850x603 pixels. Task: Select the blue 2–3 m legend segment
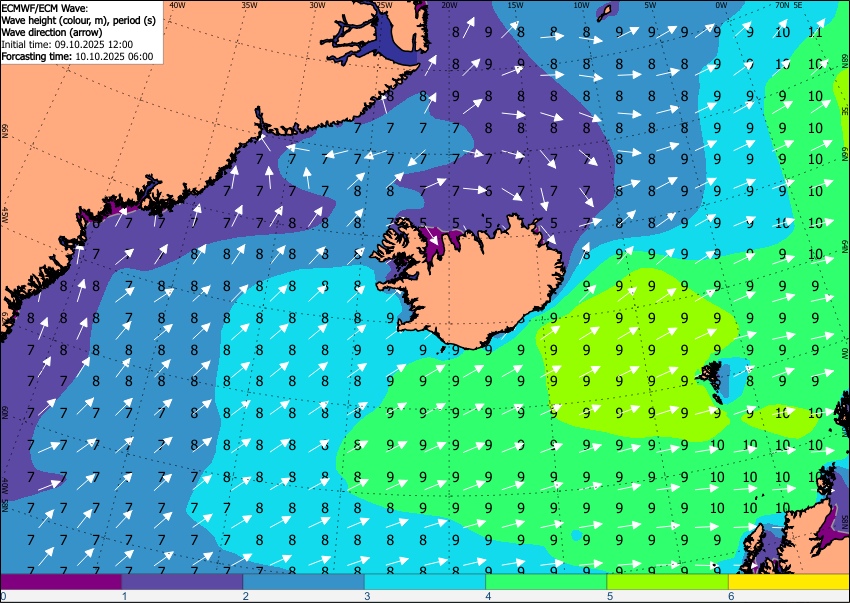coord(304,581)
